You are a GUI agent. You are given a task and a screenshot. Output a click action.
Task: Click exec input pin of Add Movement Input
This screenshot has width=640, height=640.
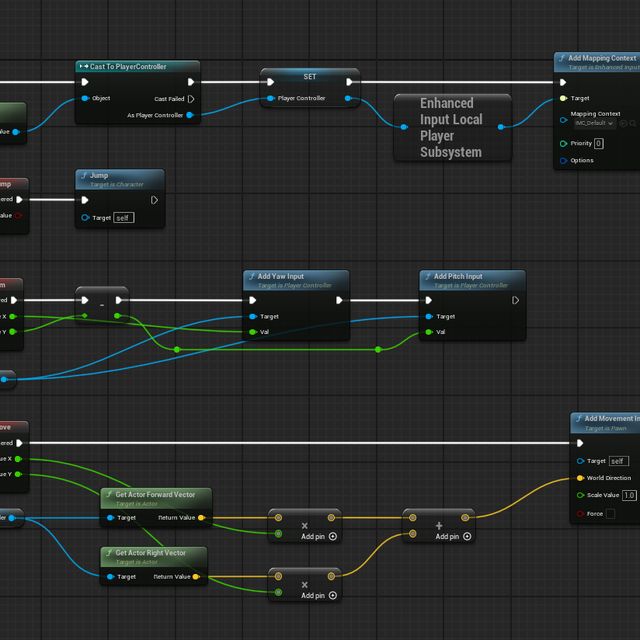click(x=580, y=443)
